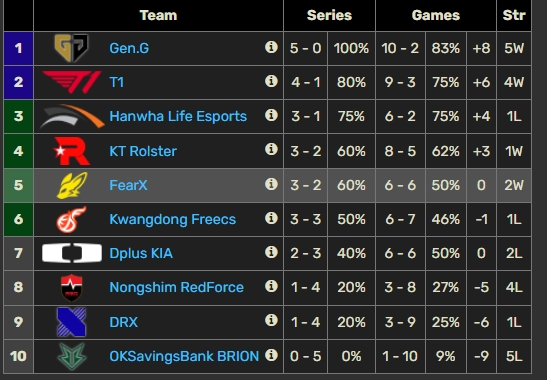This screenshot has height=380, width=547.
Task: Click the Gen.G team logo
Action: coord(72,48)
